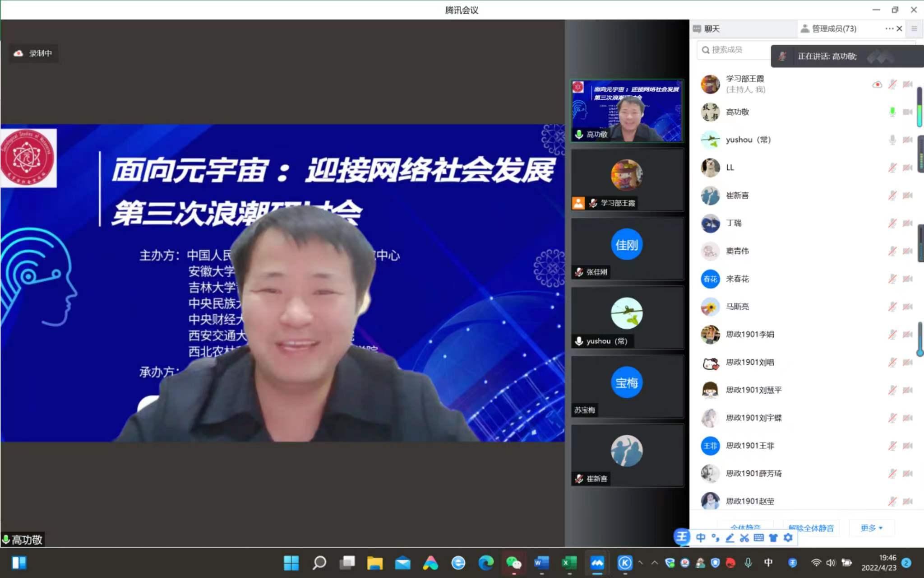This screenshot has height=578, width=924.
Task: Expand the hidden system tray icons chevron
Action: click(x=654, y=563)
